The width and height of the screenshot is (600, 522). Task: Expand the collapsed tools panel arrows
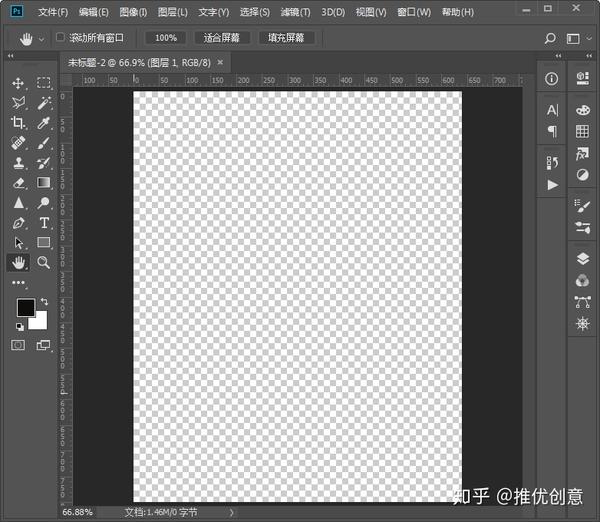pos(11,56)
